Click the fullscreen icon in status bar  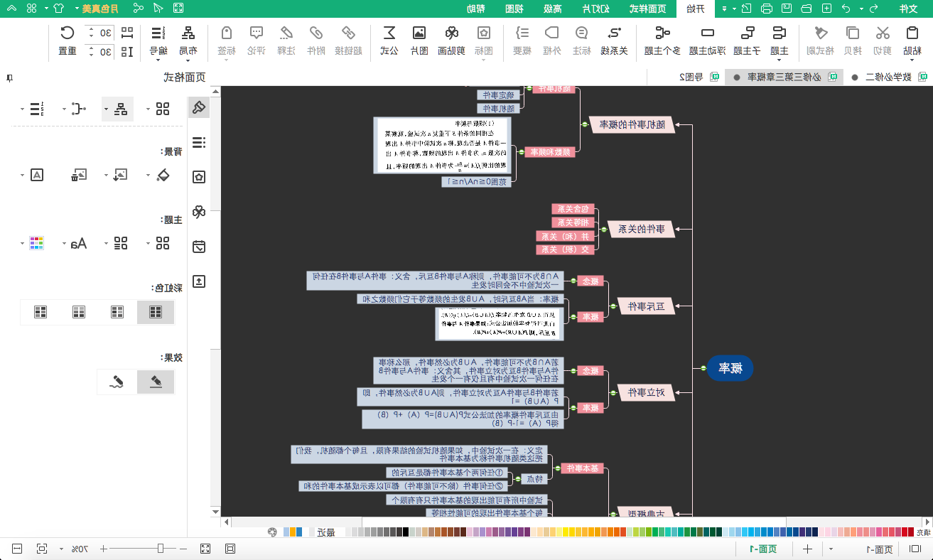click(x=205, y=549)
